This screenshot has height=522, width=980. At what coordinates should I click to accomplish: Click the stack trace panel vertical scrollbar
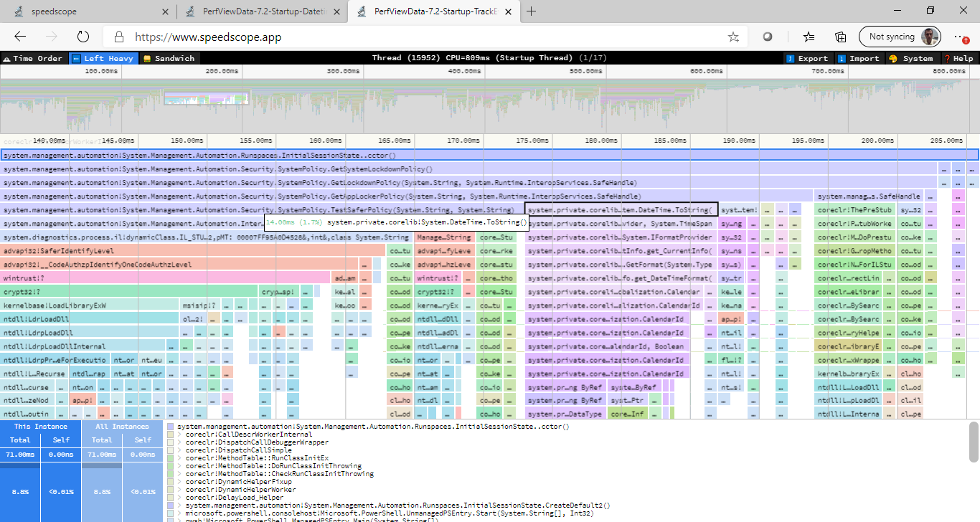click(x=974, y=441)
